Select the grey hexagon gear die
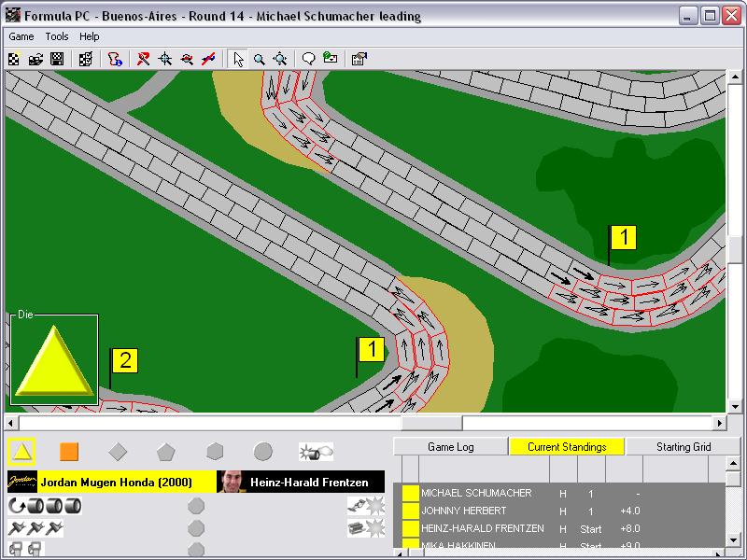Viewport: 747px width, 560px height. point(215,452)
